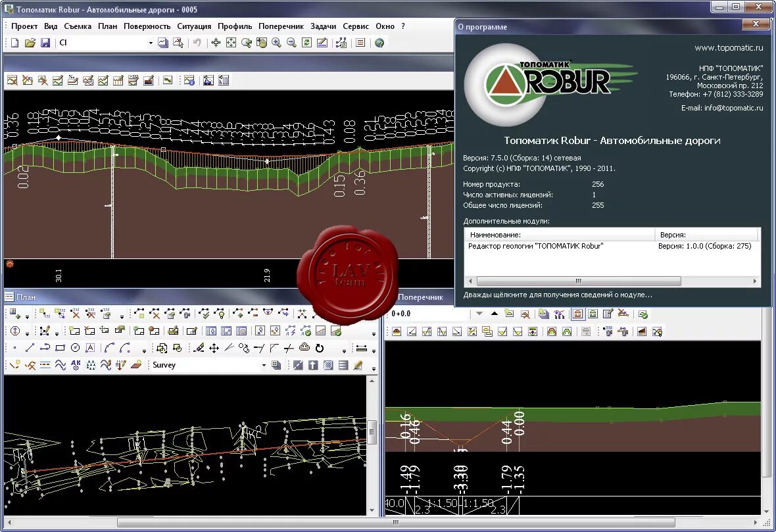Image resolution: width=776 pixels, height=532 pixels.
Task: Click the right arrow of modules list scrollbar
Action: 755,281
